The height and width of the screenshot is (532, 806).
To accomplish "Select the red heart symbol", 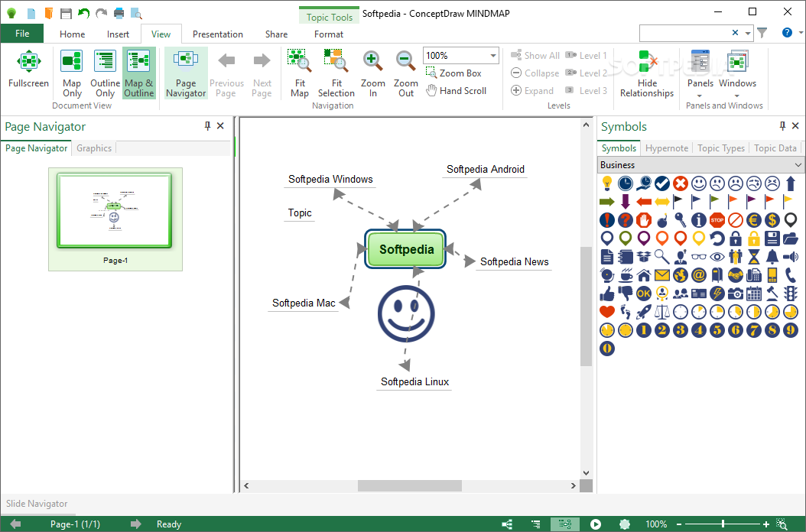I will click(x=607, y=312).
